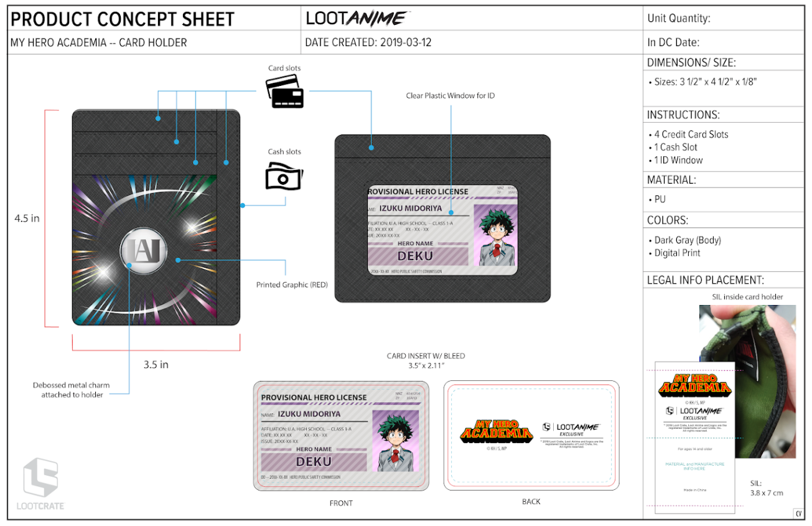Click the COLORS heading
The image size is (812, 526).
(668, 220)
